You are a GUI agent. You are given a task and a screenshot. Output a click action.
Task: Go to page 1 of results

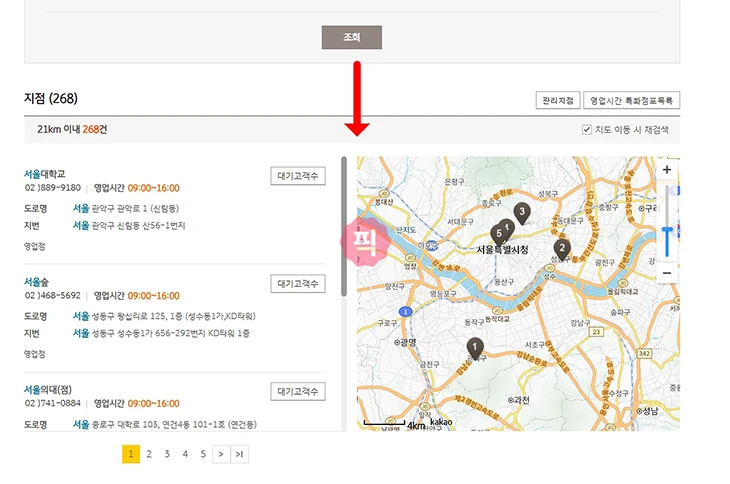point(131,454)
